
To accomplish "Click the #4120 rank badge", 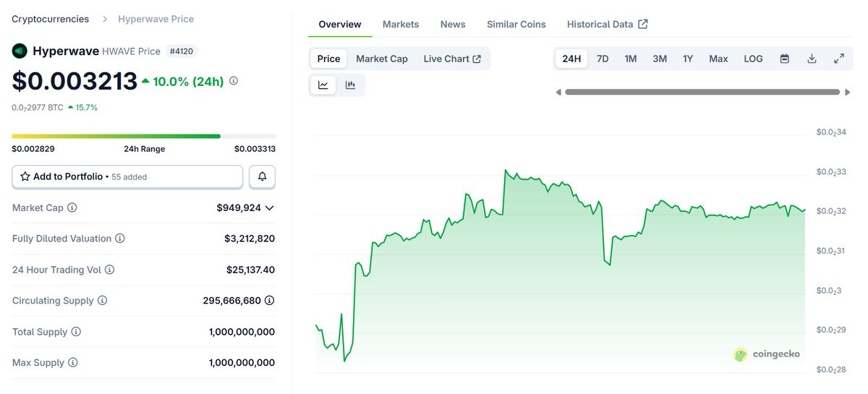I will point(182,51).
